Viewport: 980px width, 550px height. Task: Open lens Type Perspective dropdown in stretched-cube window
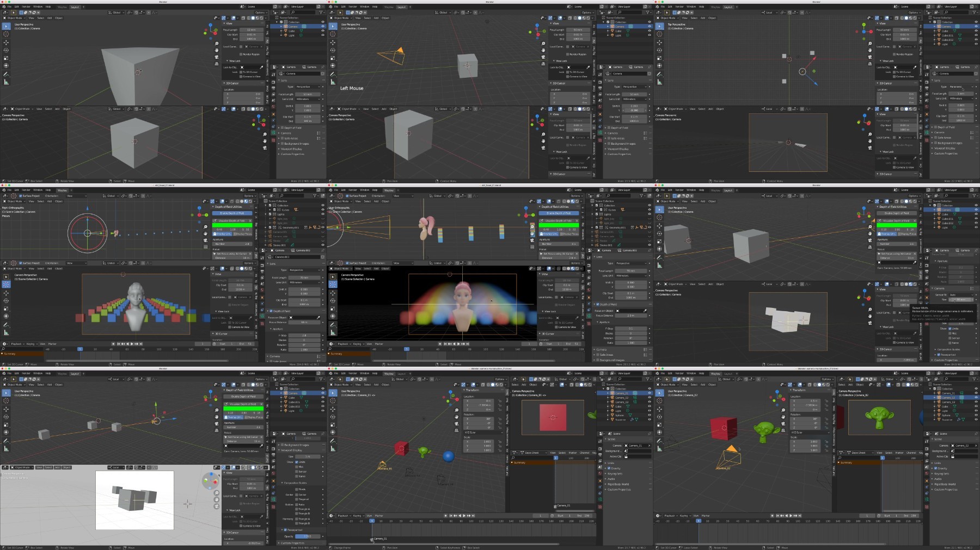308,86
